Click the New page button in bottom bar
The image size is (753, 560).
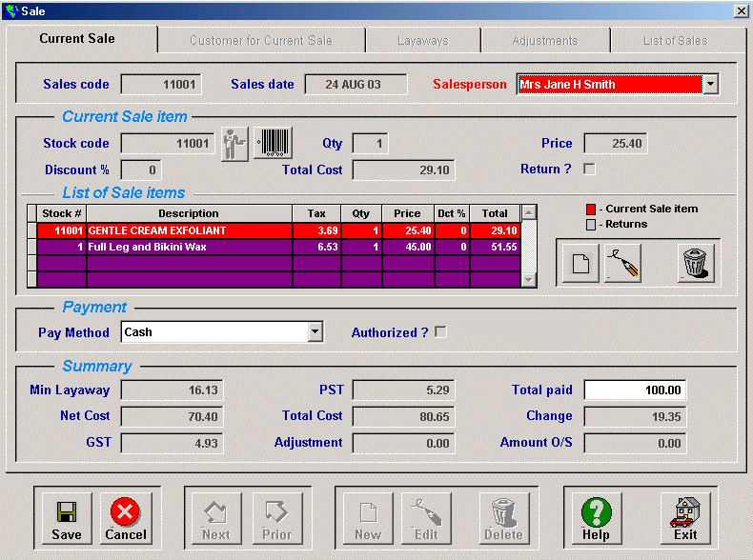[368, 519]
